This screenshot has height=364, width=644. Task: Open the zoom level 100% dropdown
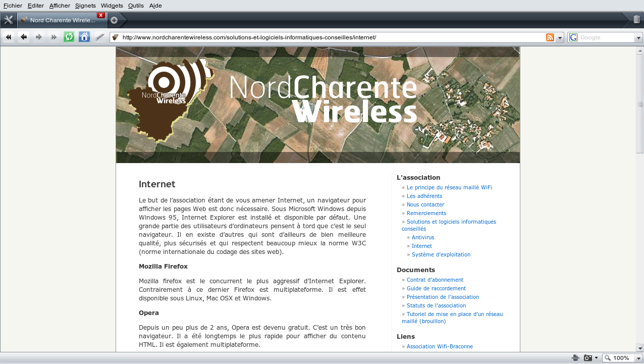pyautogui.click(x=638, y=358)
